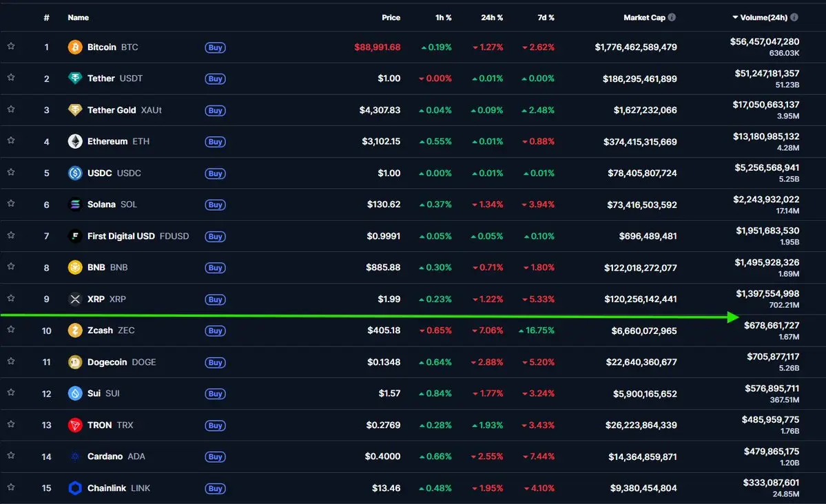Add Zcash to the watchlist via its star
Screen dimensions: 826x504
(x=11, y=330)
